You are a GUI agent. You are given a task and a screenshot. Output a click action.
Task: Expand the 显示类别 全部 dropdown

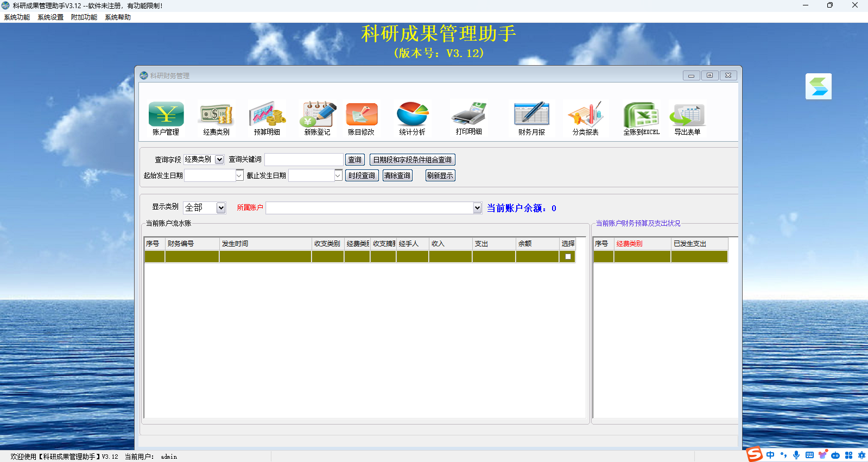pos(221,208)
